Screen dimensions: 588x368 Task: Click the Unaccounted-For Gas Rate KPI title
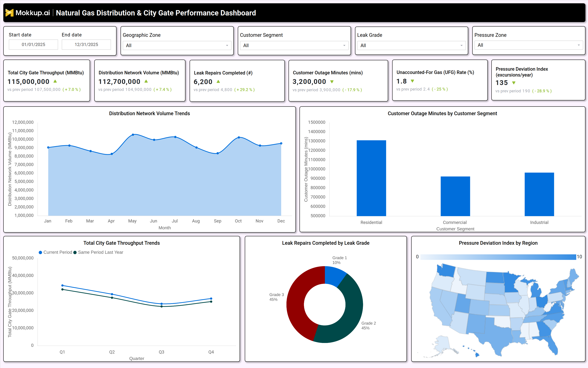coord(435,72)
